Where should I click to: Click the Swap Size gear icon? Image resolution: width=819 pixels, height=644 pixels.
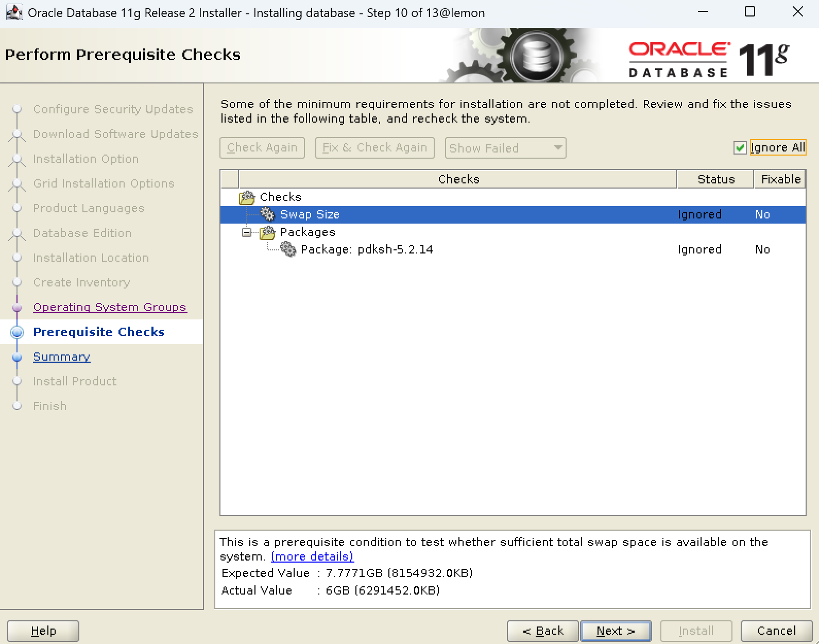268,214
